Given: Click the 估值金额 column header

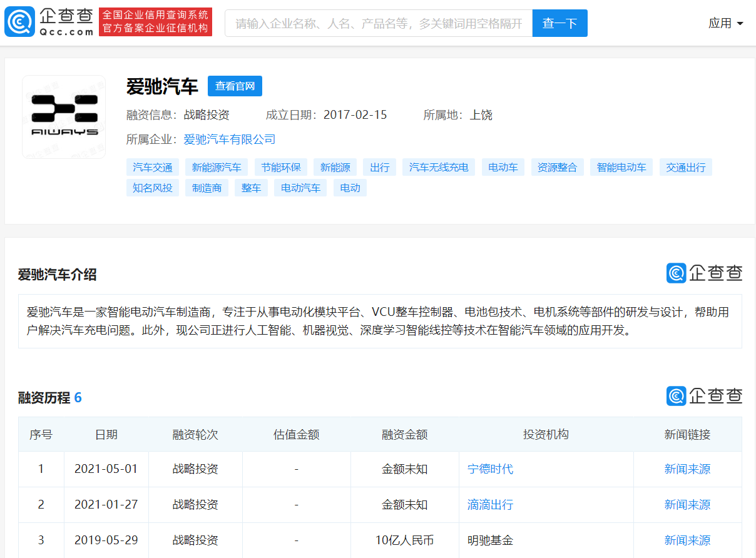Looking at the screenshot, I should [297, 435].
